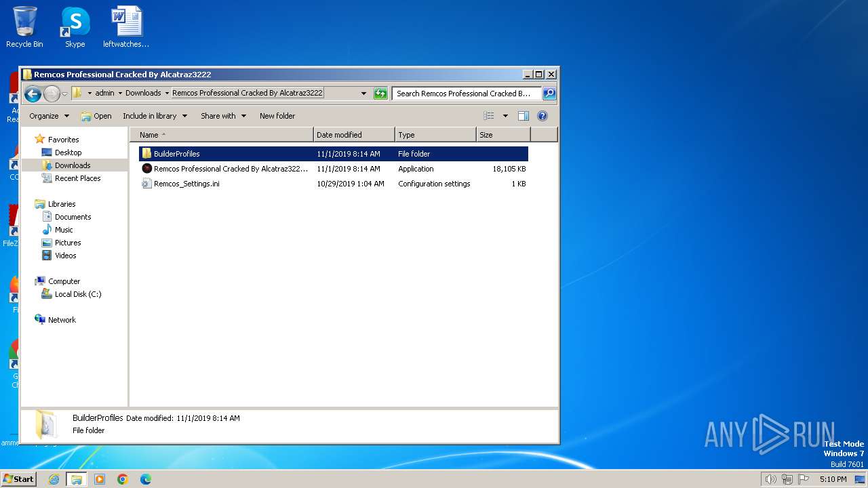Select the Remcos Professional Cracked application file
868x488 pixels.
point(334,169)
